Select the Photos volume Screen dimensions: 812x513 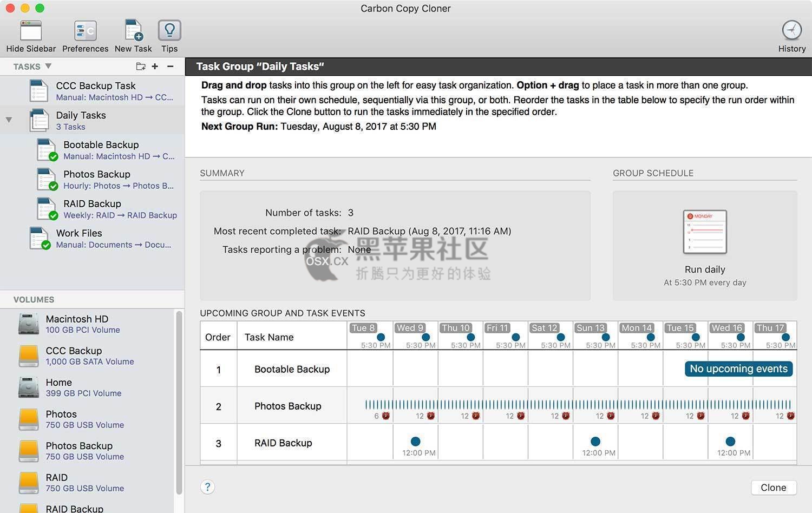point(88,419)
